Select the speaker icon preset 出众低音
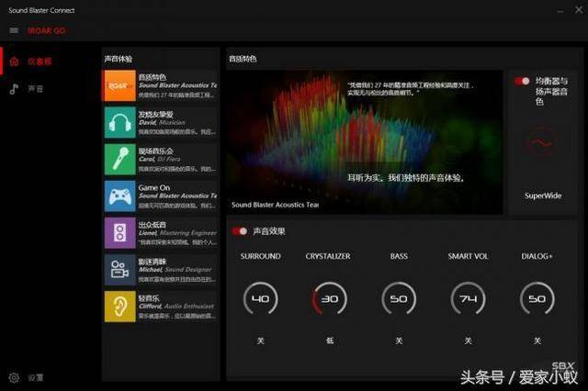 119,233
